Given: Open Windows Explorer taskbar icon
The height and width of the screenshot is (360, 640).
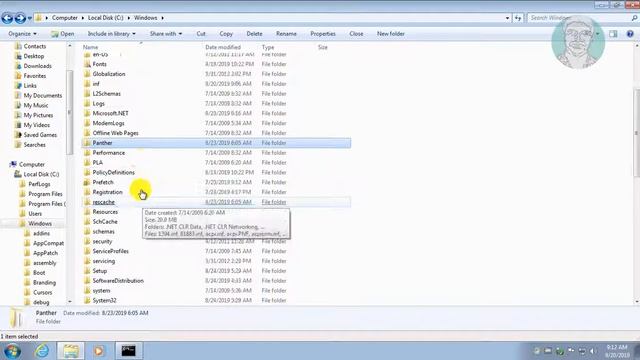Looking at the screenshot, I should [x=71, y=351].
